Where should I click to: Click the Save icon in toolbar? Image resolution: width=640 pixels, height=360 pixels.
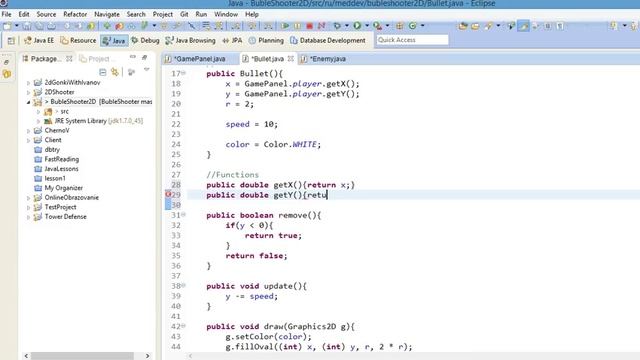pos(27,26)
